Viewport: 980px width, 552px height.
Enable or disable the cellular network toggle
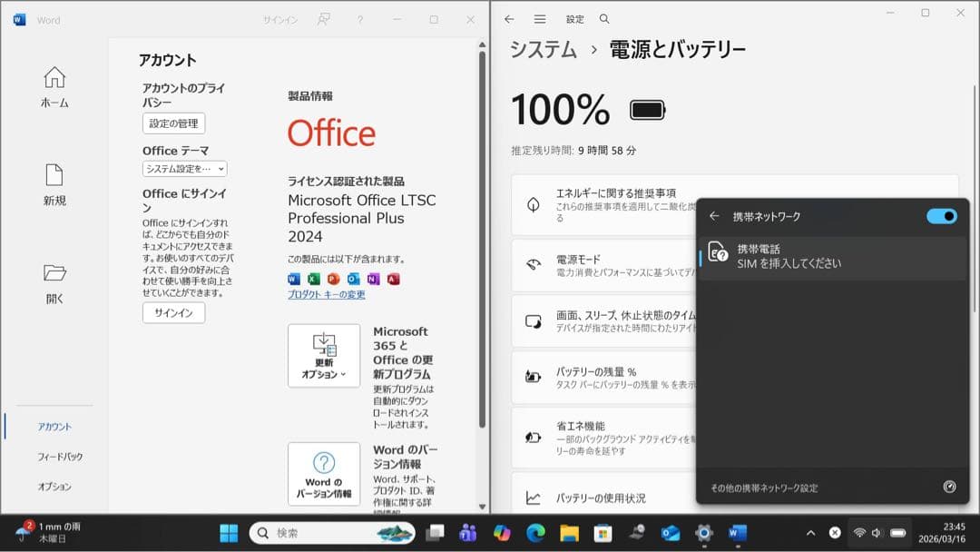(x=942, y=216)
